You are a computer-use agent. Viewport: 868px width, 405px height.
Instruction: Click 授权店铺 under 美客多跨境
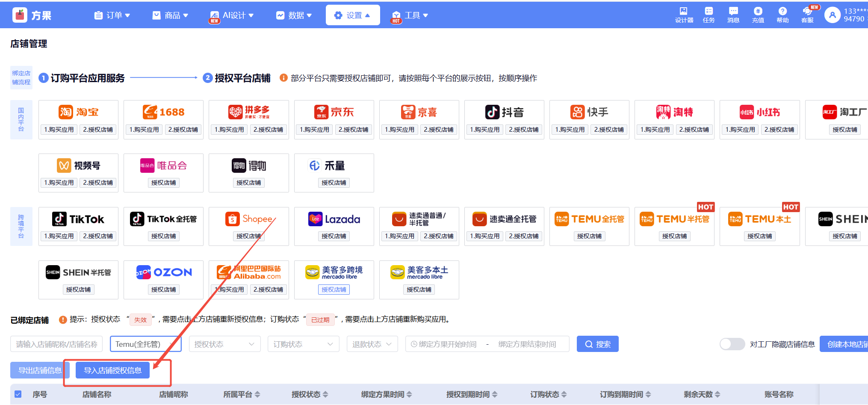[x=334, y=290]
